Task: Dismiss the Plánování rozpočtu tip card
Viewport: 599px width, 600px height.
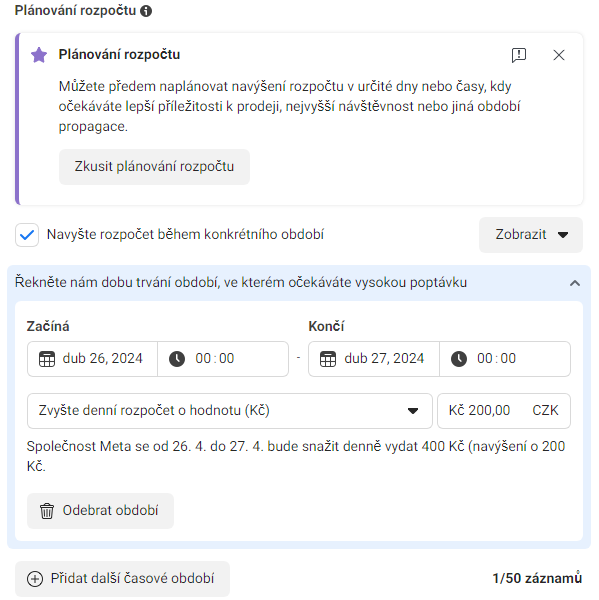Action: 559,55
